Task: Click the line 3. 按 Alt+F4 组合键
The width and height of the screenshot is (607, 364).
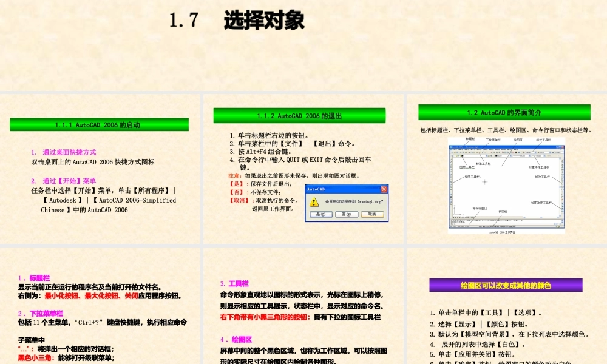Action: click(260, 152)
